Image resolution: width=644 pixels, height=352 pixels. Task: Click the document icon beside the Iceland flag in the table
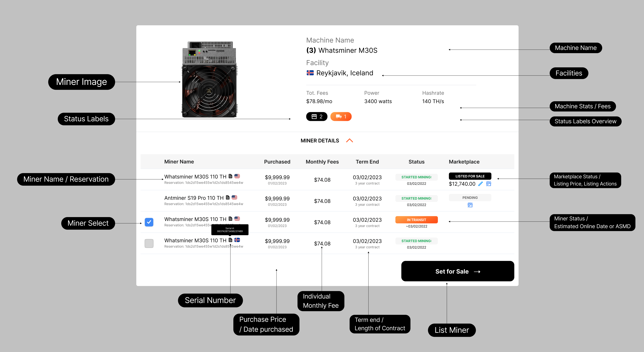(x=230, y=240)
